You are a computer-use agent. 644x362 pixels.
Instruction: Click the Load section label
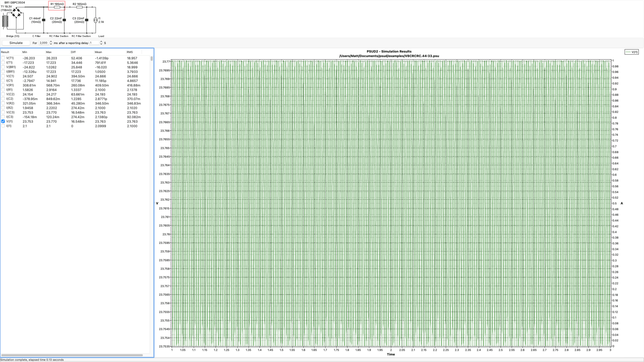coord(101,36)
